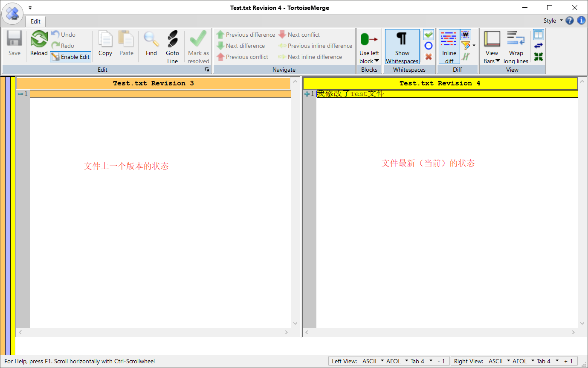Click left pane horizontal scrollbar right arrow

287,332
